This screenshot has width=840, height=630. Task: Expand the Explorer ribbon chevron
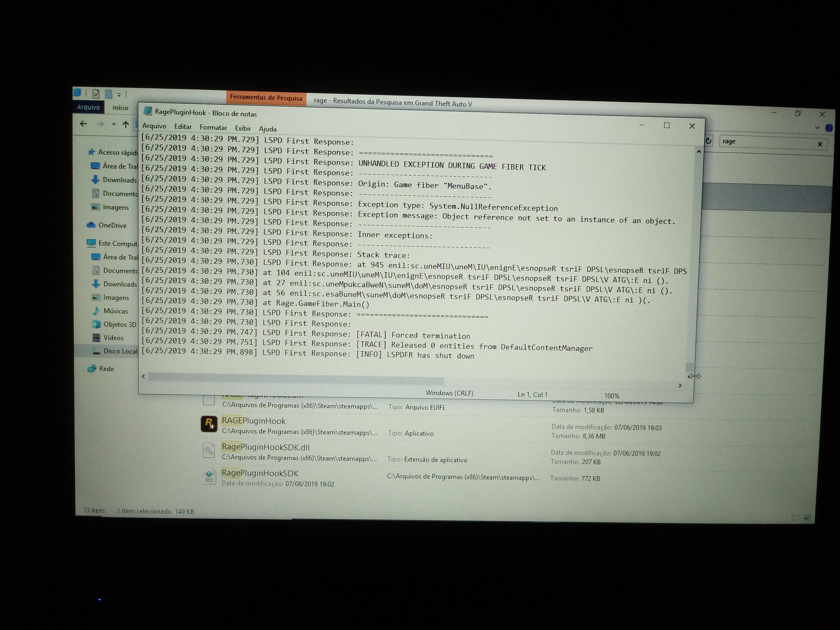pyautogui.click(x=817, y=128)
